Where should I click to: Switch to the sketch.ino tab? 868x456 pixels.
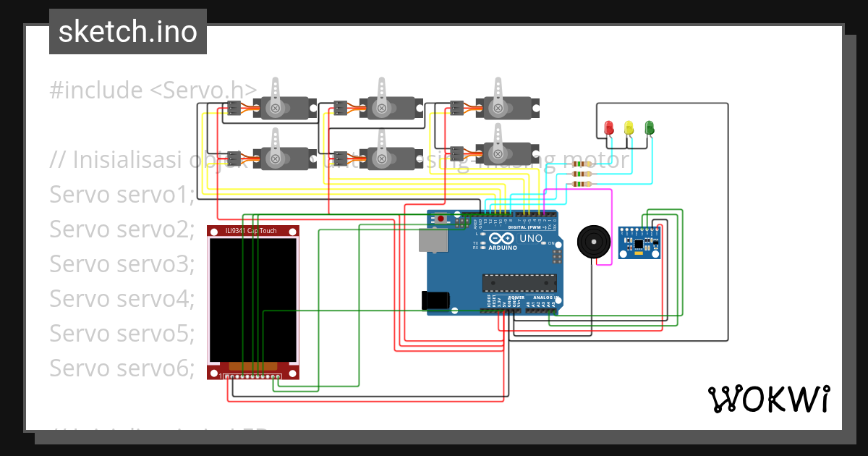(127, 31)
